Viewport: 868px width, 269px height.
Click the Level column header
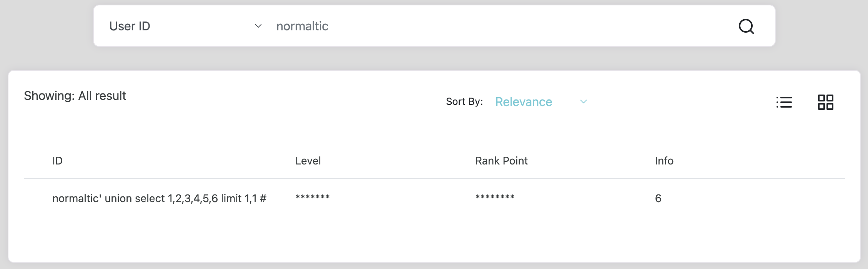coord(308,161)
